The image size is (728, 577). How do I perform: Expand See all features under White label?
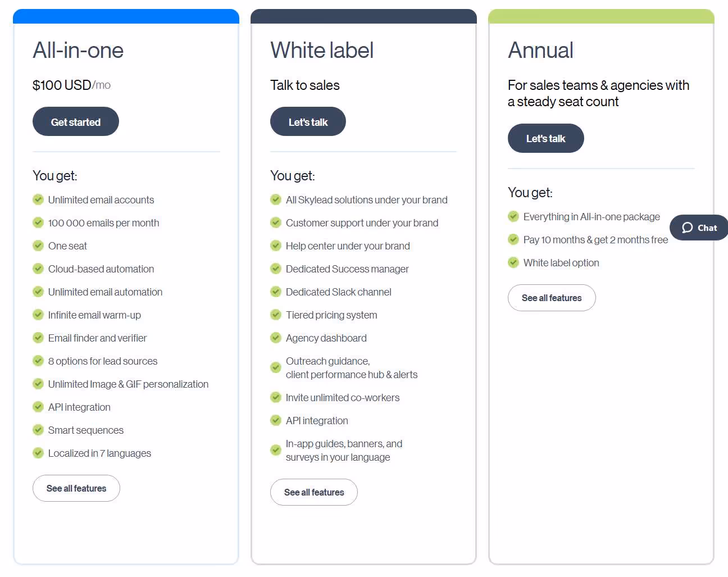pyautogui.click(x=313, y=492)
